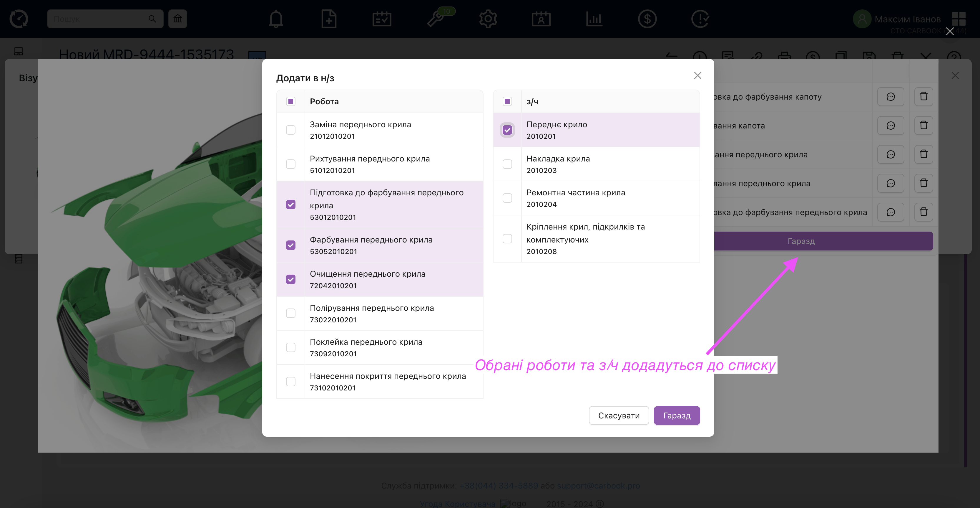
Task: Open the notifications bell icon
Action: click(x=276, y=19)
